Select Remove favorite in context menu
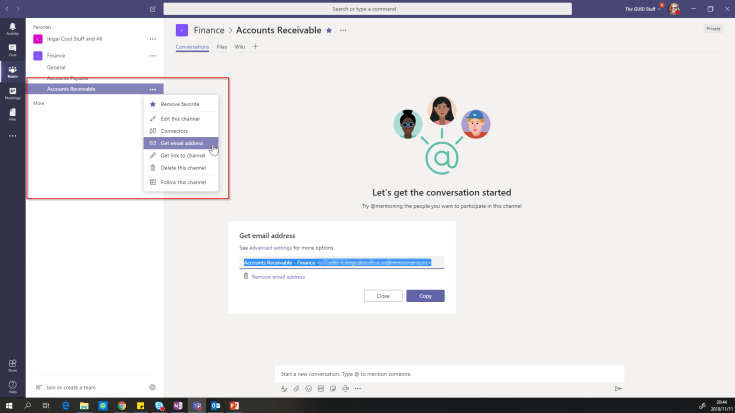 pyautogui.click(x=179, y=104)
